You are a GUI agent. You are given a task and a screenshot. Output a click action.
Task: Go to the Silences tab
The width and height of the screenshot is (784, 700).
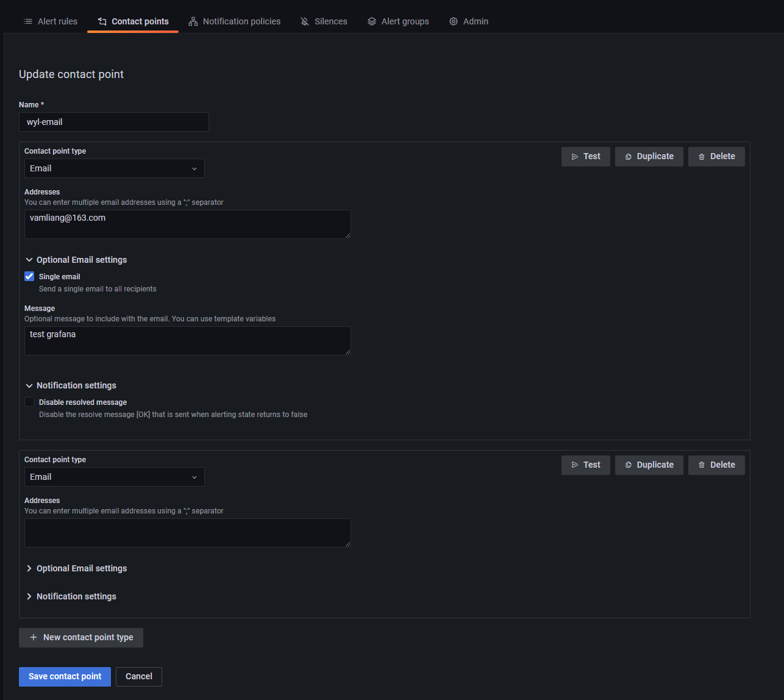(324, 21)
